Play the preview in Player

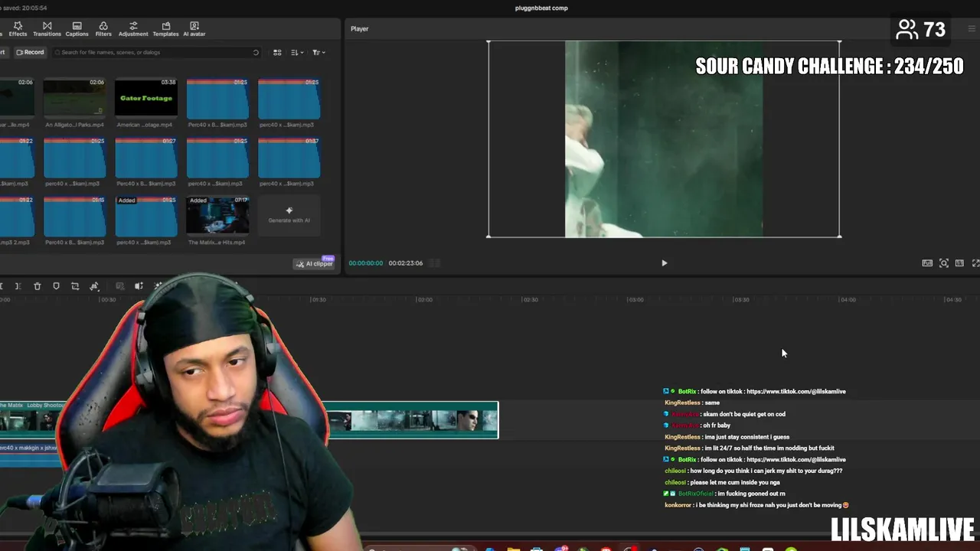pos(664,263)
